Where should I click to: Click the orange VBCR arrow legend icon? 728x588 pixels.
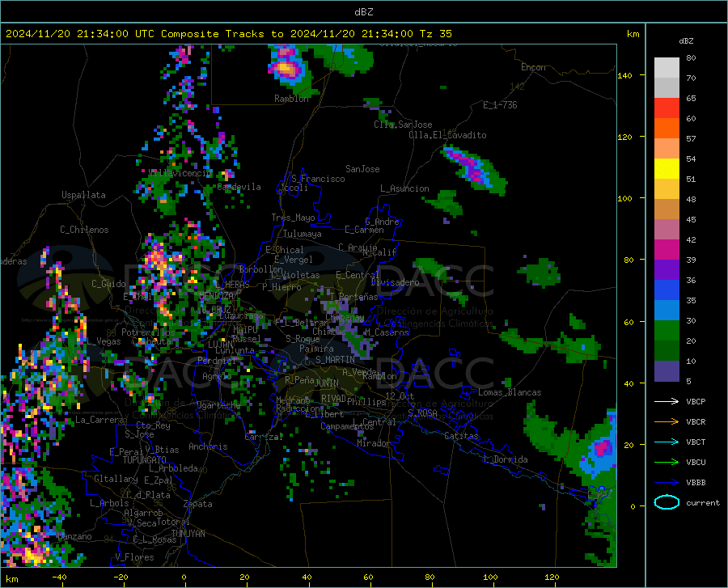[x=667, y=421]
